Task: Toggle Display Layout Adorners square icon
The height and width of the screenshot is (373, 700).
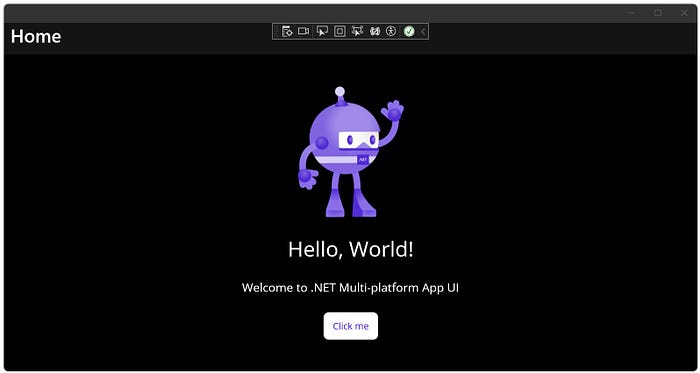Action: coord(340,31)
